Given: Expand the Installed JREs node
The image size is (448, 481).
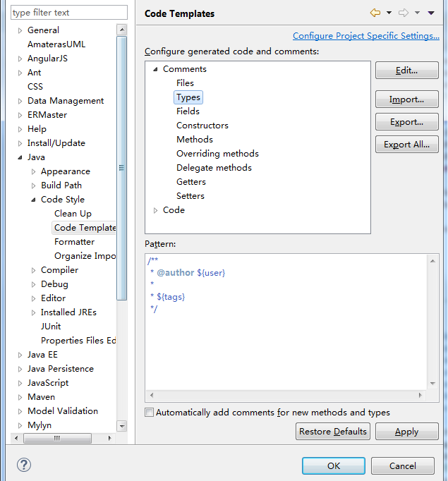Looking at the screenshot, I should (x=33, y=312).
